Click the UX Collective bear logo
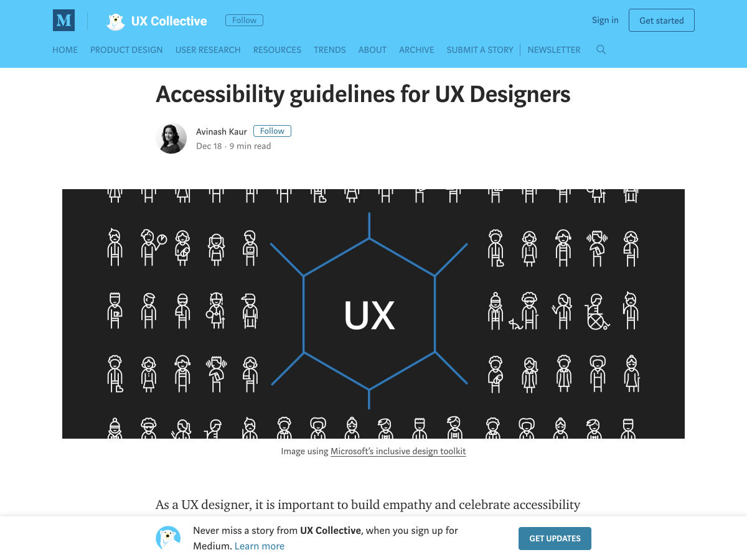Image resolution: width=747 pixels, height=560 pixels. 116,21
